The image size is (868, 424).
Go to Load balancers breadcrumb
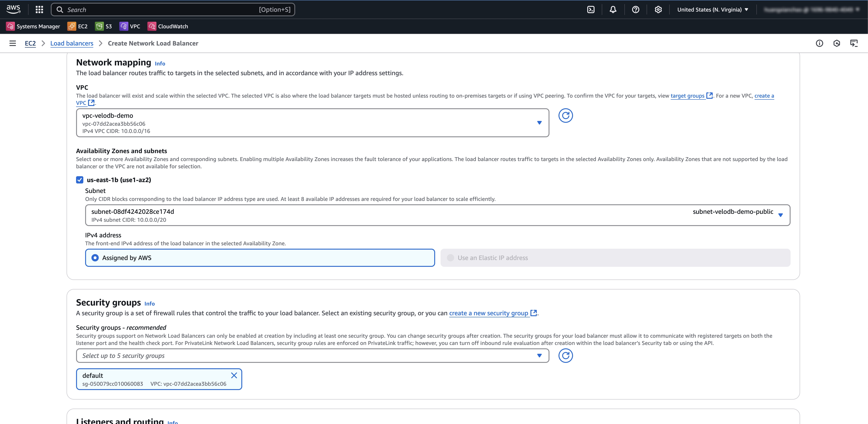click(72, 43)
